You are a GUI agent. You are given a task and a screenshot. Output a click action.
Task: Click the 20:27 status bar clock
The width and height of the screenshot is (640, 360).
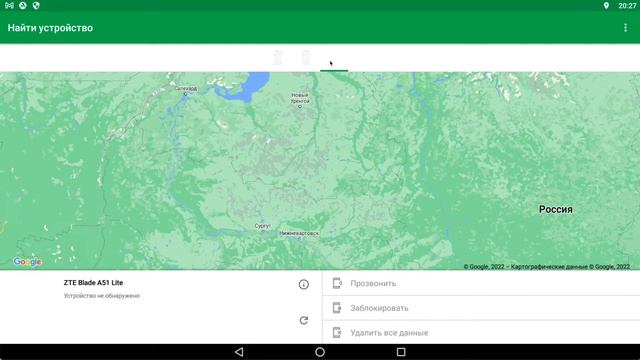coord(627,5)
